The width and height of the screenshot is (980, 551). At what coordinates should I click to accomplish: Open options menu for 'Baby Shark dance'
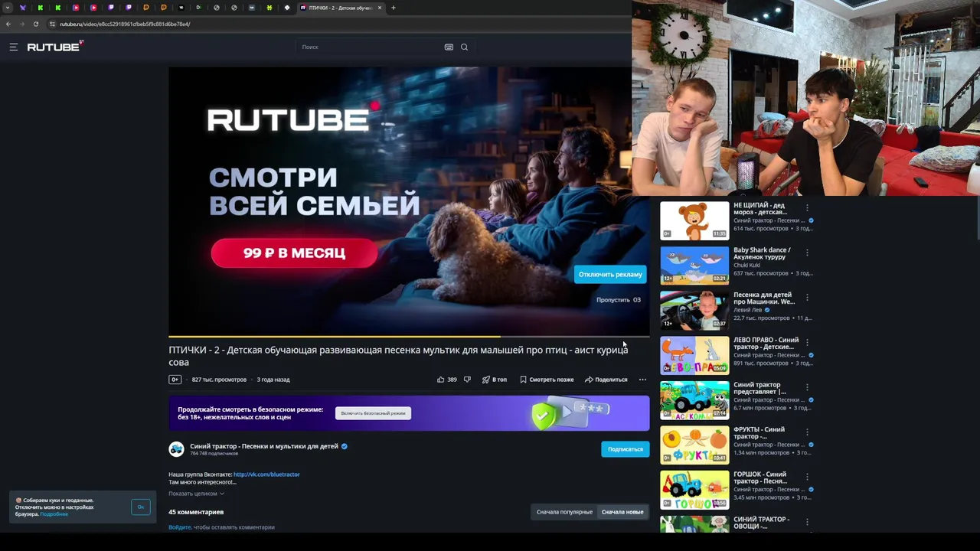tap(807, 253)
